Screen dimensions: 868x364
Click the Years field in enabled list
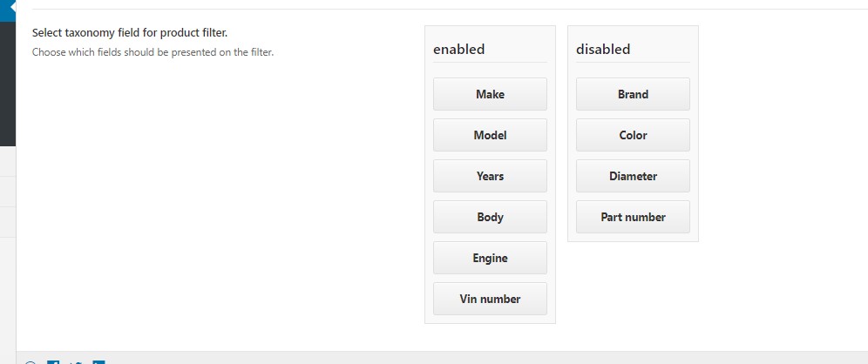click(490, 176)
